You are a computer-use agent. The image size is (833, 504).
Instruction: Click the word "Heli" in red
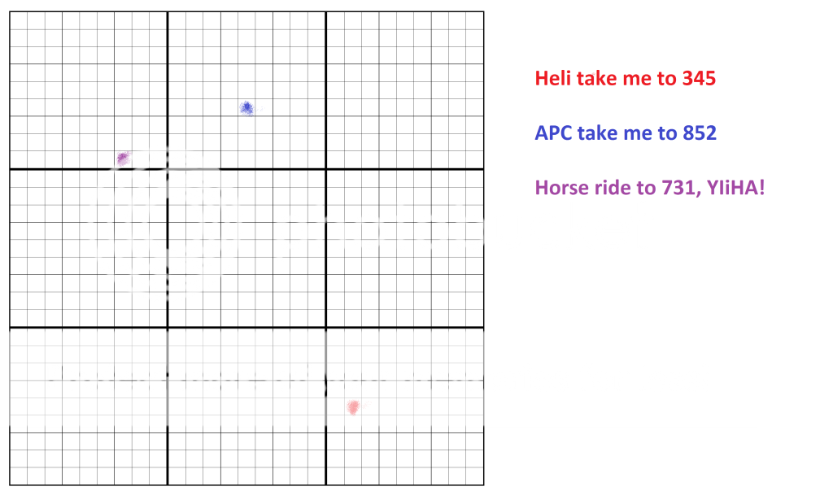[x=552, y=79]
